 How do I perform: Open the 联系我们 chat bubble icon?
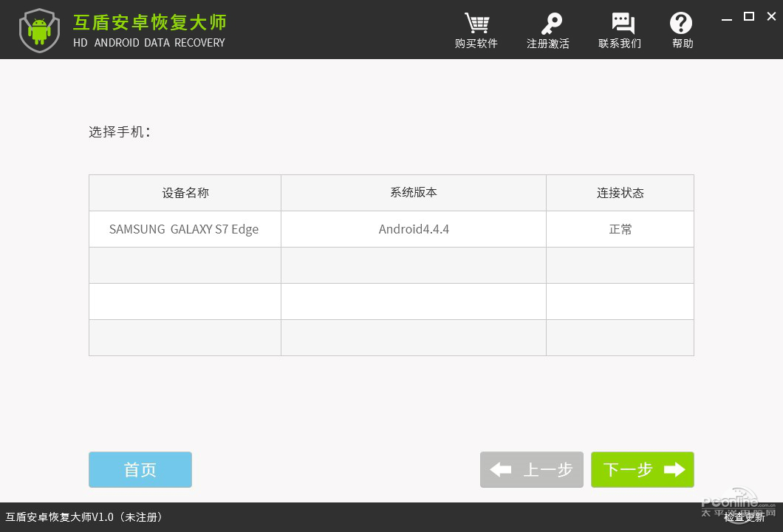tap(623, 24)
